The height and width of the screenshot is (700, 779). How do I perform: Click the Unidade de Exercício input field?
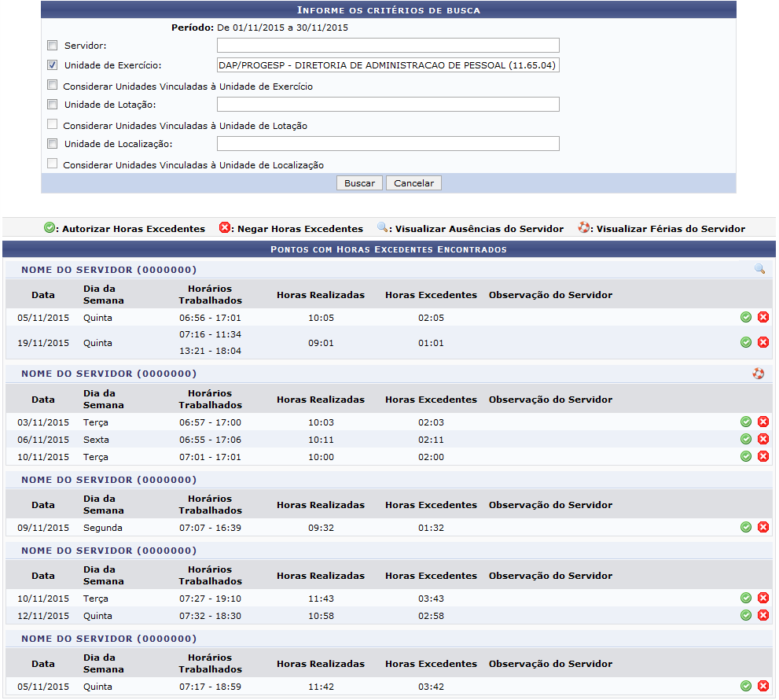(388, 65)
